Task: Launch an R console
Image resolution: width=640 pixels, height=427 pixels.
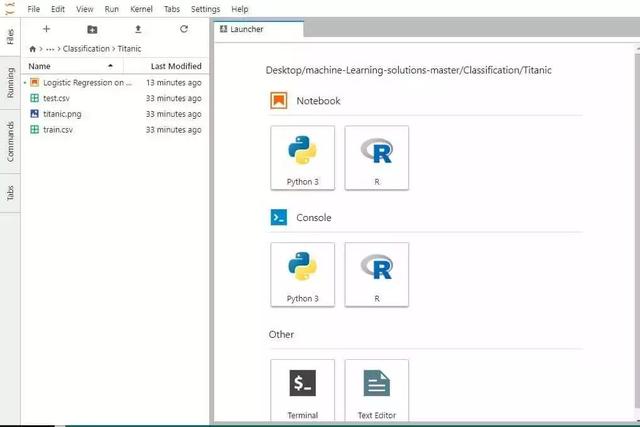Action: pyautogui.click(x=377, y=275)
